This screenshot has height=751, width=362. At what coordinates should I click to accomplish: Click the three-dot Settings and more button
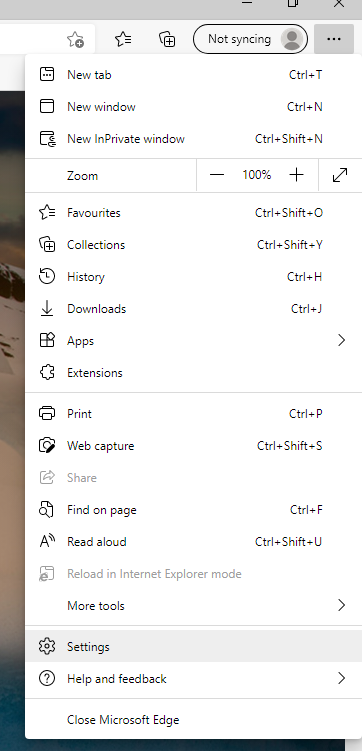coord(334,39)
